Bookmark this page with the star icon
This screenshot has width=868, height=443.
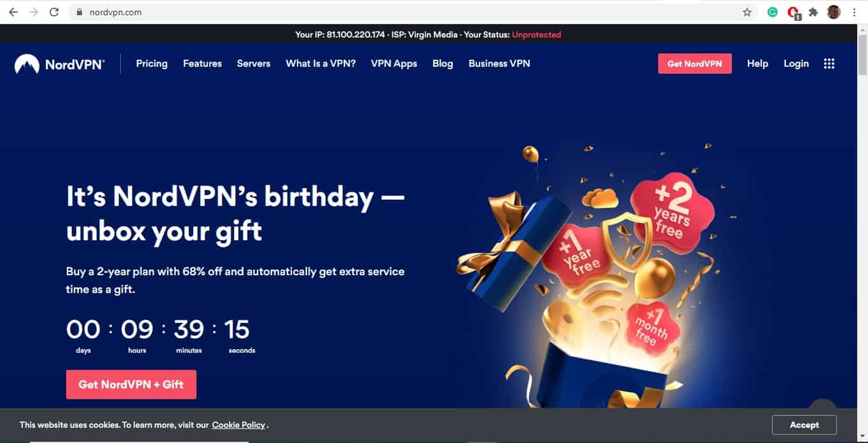[x=747, y=12]
